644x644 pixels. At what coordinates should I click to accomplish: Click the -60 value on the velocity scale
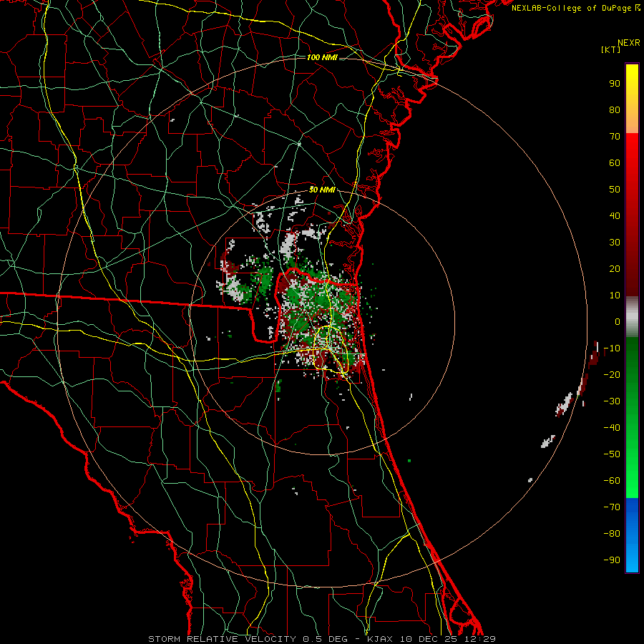[612, 481]
